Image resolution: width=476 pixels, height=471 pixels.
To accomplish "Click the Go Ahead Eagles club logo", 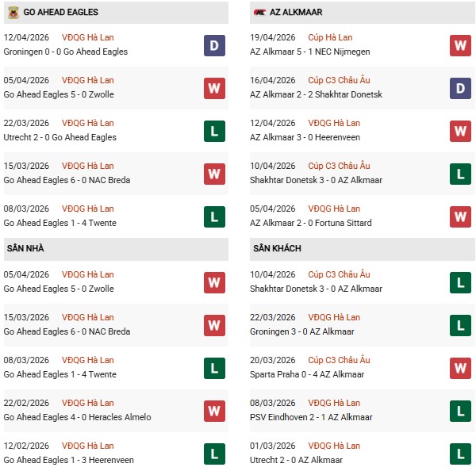I will (12, 13).
